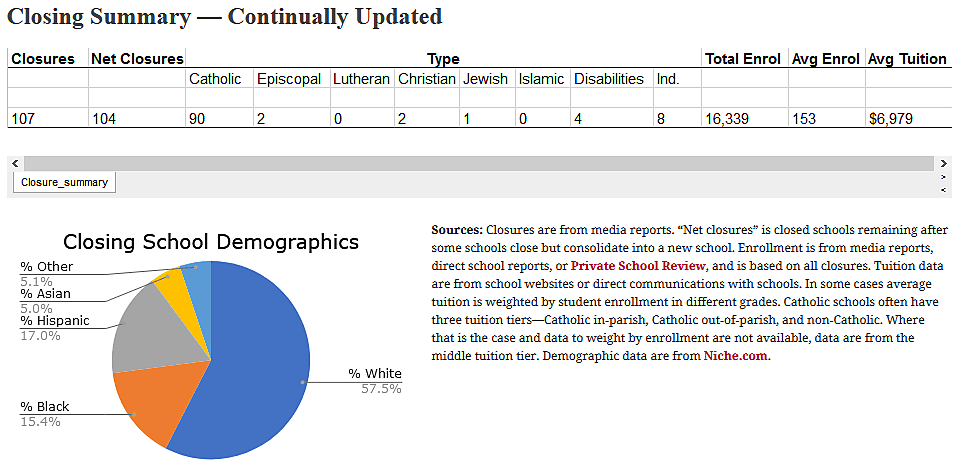Click the small previous-sheet arrow beside the tabs
The image size is (960, 467).
coord(943,188)
